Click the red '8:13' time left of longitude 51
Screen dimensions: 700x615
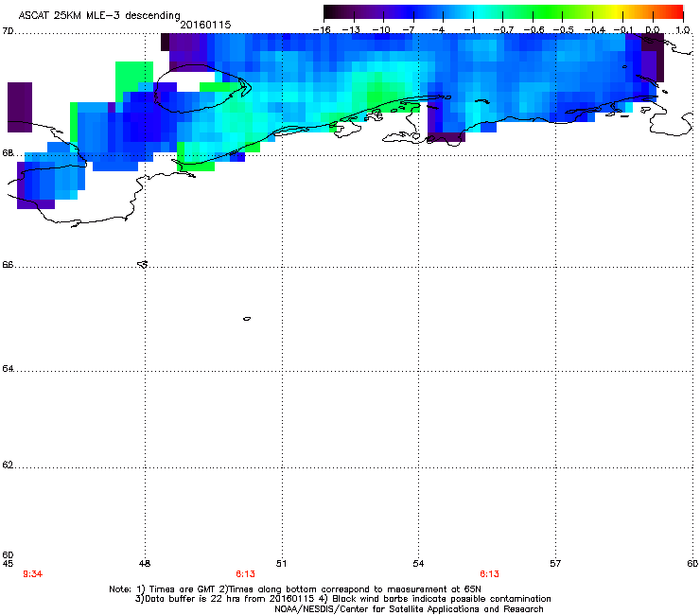pyautogui.click(x=246, y=574)
